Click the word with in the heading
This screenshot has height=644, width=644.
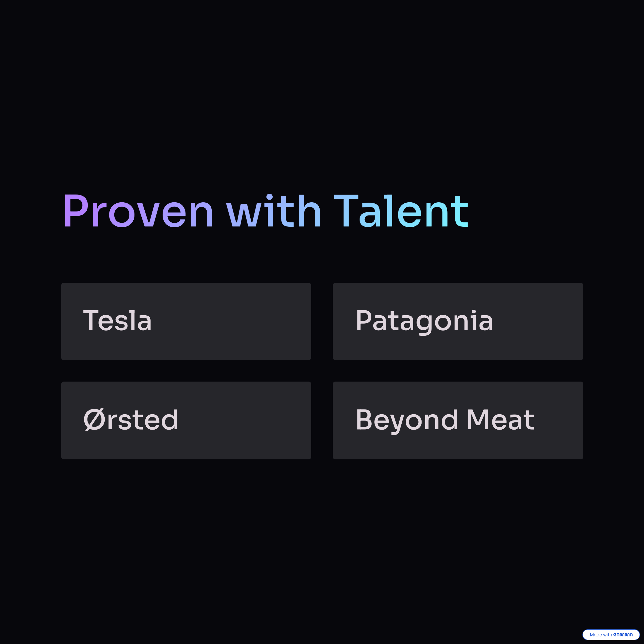[x=274, y=211]
